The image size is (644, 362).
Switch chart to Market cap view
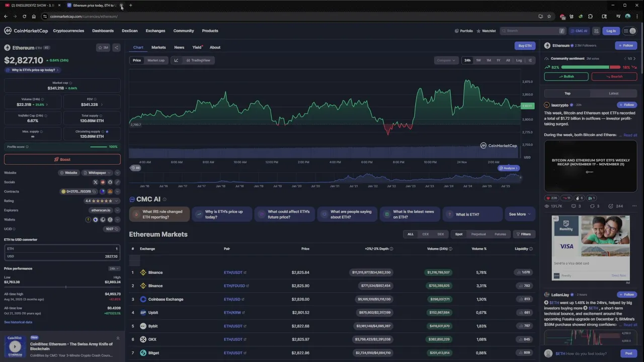tap(156, 60)
